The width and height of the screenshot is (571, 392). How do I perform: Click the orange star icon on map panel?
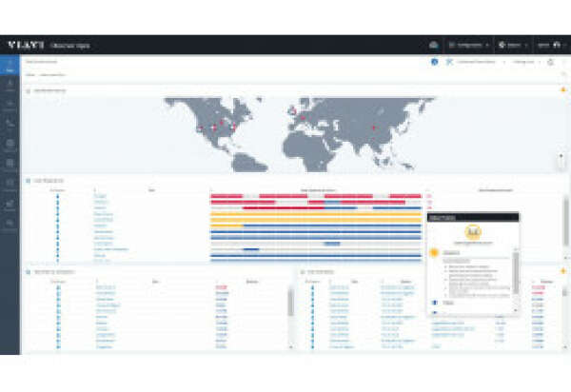pyautogui.click(x=562, y=89)
